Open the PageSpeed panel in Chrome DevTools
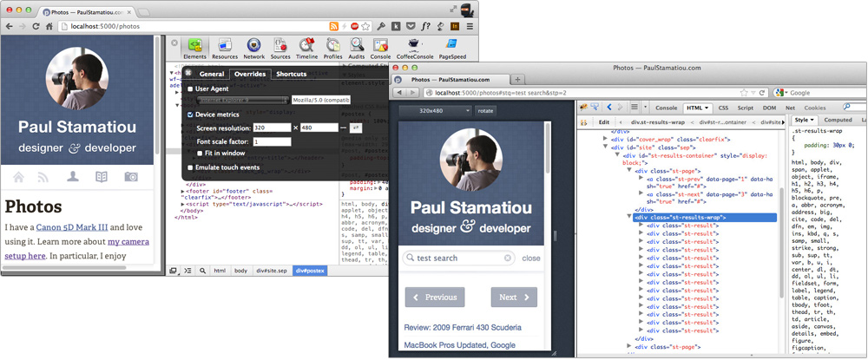Viewport: 868px width, 360px height. 452,49
